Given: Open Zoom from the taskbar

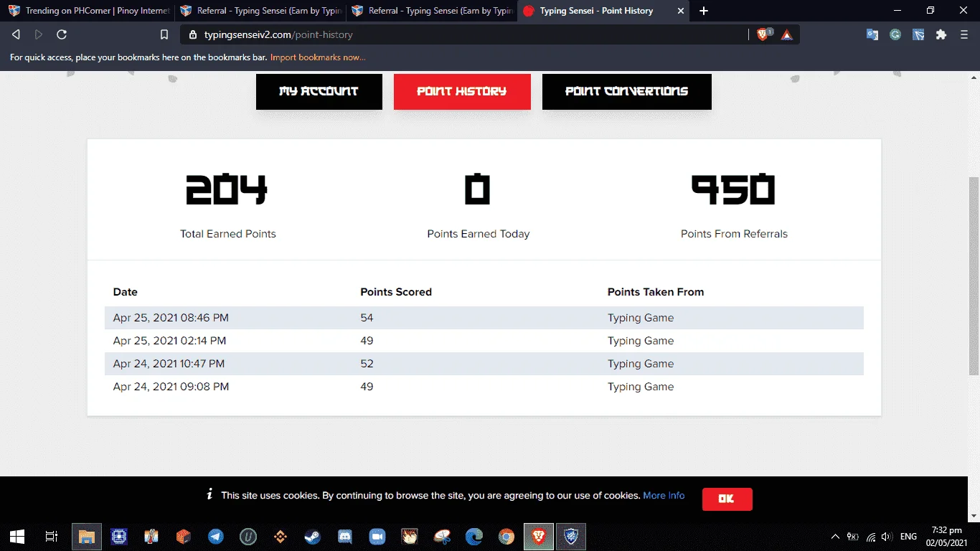Looking at the screenshot, I should (377, 536).
